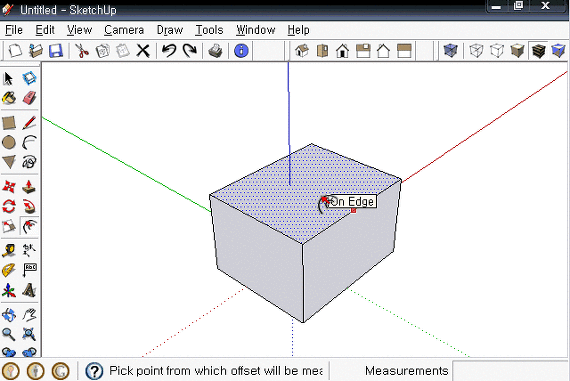Select the Line pencil tool
Screen dimensions: 570x381
click(x=29, y=123)
